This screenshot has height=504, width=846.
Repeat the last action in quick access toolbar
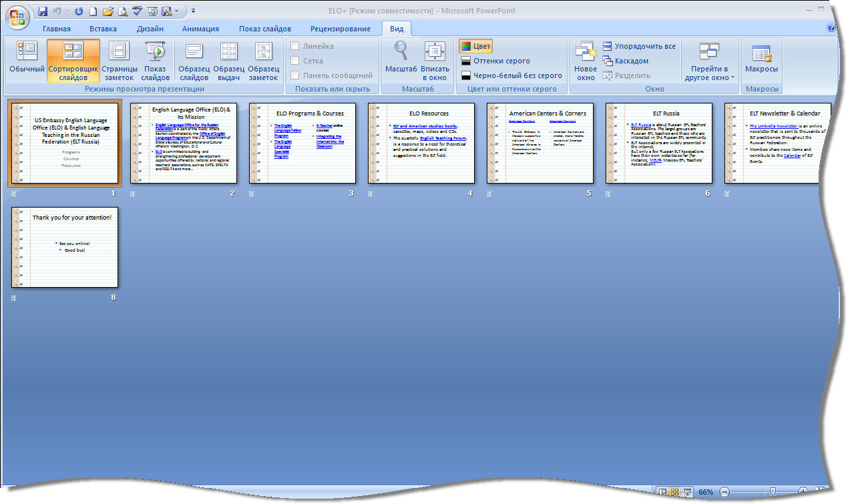(x=79, y=11)
